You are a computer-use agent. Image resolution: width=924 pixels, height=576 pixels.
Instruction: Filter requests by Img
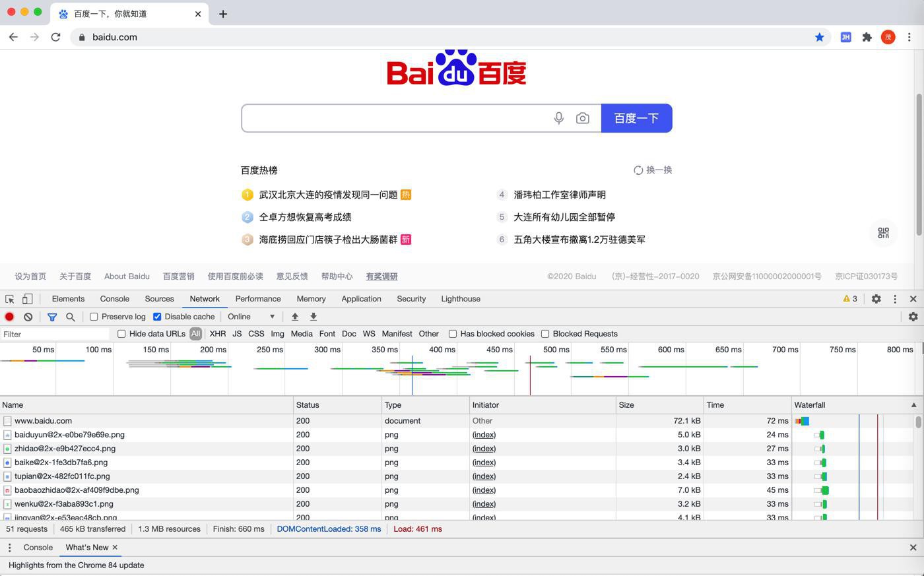277,334
